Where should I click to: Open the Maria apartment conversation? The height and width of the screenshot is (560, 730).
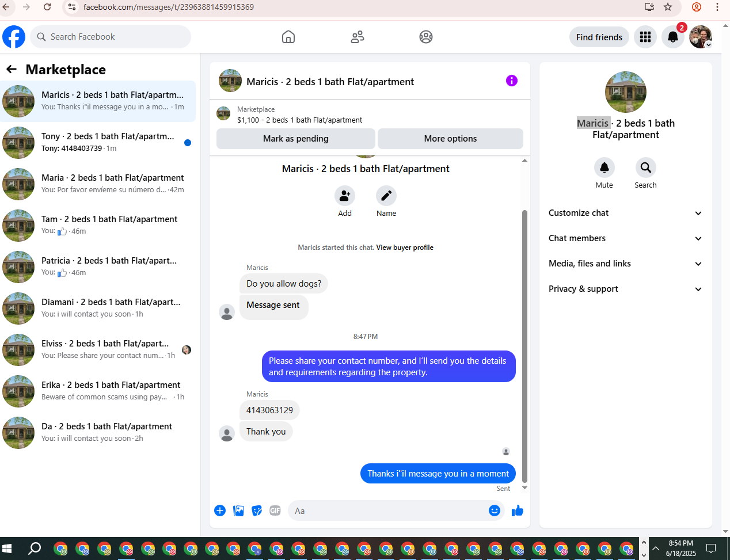(98, 184)
